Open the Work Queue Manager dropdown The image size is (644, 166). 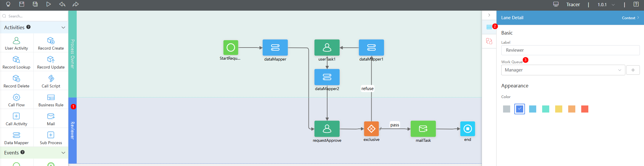point(563,70)
